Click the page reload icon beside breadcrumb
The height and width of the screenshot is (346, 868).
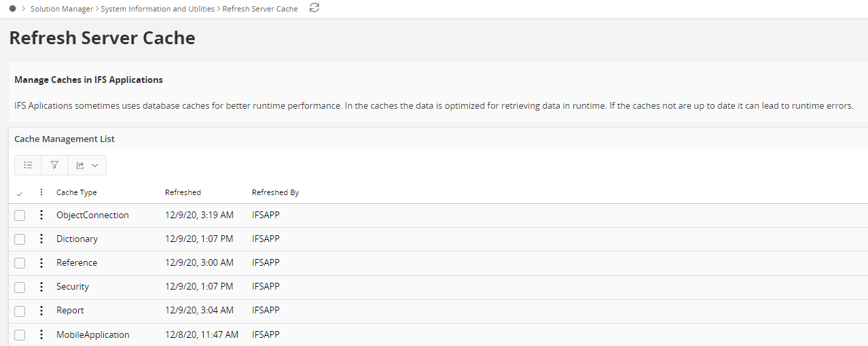pos(314,8)
